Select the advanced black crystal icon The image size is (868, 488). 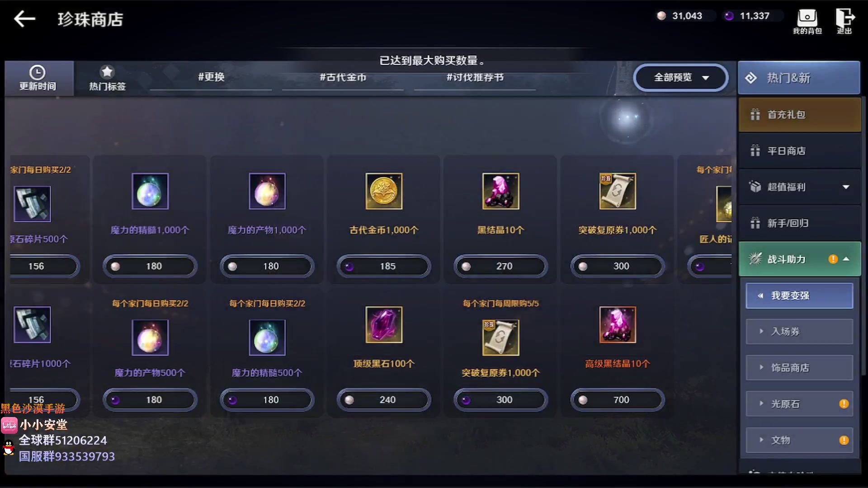tap(618, 325)
